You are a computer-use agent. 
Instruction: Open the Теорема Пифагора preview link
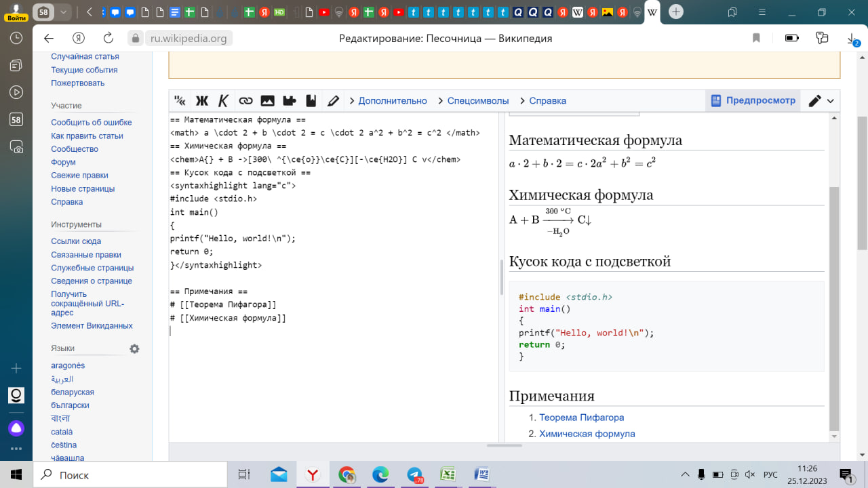point(581,418)
